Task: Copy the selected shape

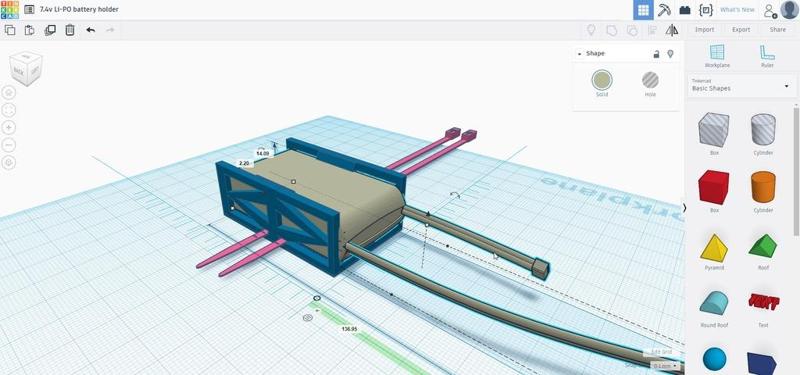Action: [x=10, y=30]
